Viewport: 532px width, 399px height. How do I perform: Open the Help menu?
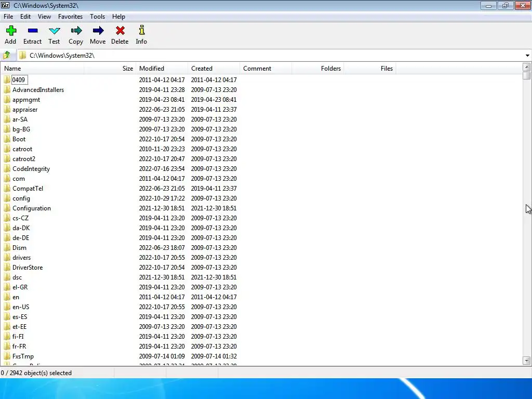click(x=118, y=16)
